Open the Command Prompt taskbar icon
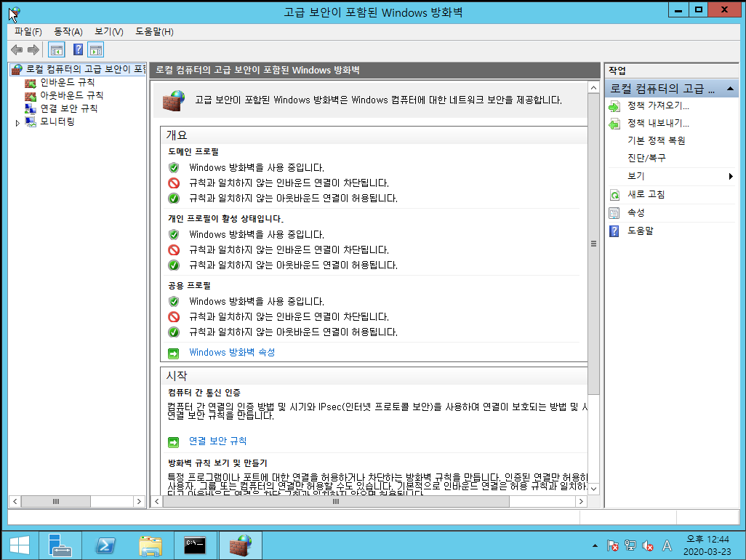 195,545
